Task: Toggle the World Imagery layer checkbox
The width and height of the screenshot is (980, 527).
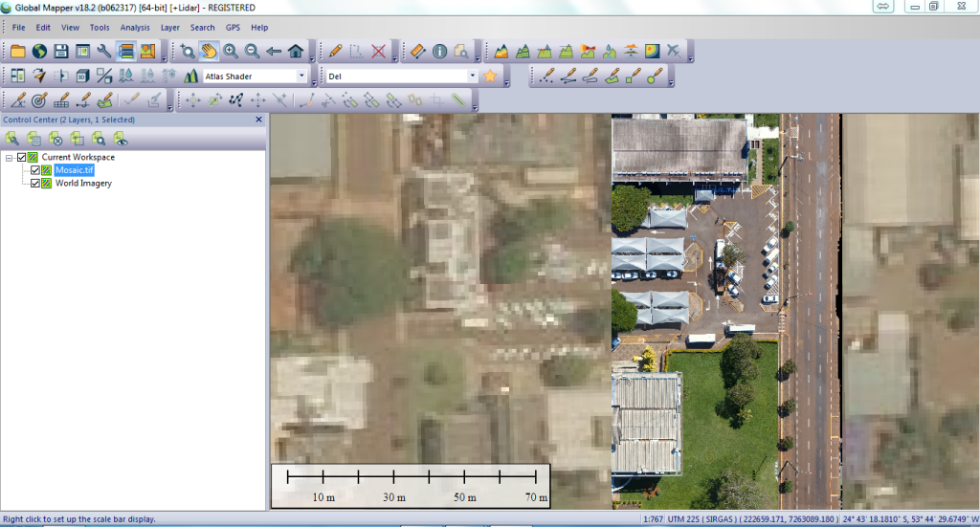Action: [35, 183]
